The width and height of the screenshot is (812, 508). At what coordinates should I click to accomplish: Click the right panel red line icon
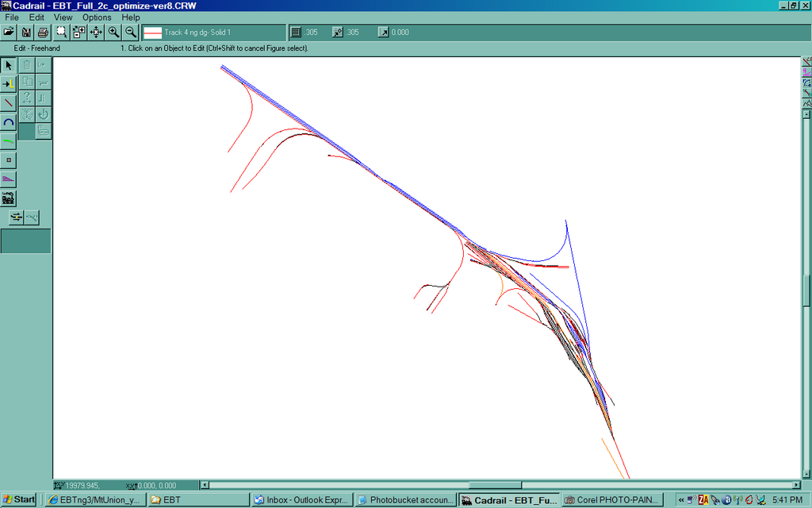coord(806,62)
